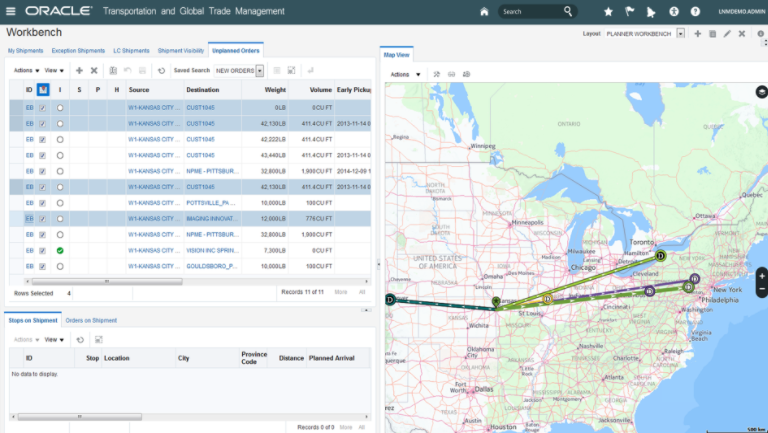Refresh the Stops on Shipment table

[x=80, y=339]
